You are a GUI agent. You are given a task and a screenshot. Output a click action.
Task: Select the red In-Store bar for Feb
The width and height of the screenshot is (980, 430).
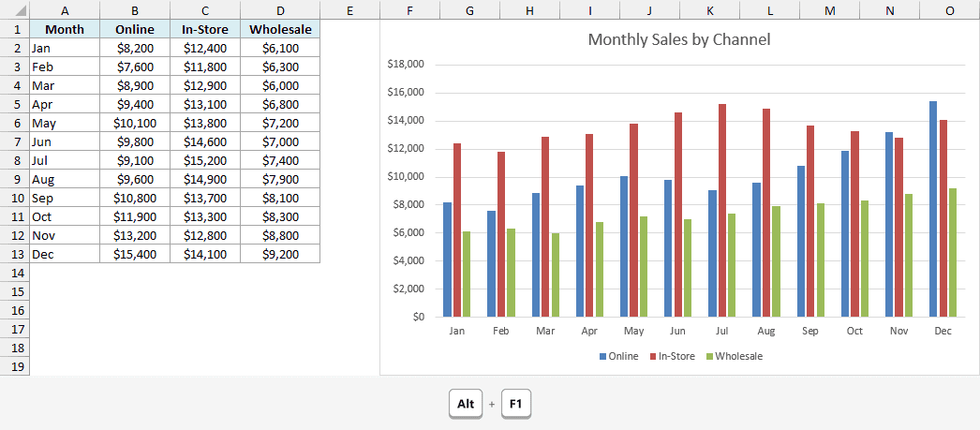tap(501, 234)
